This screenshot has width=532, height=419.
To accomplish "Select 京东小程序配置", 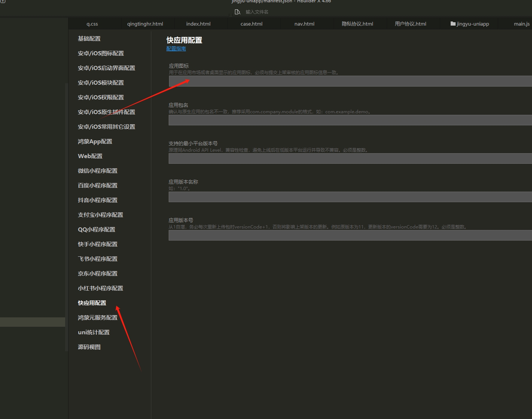I will 98,274.
